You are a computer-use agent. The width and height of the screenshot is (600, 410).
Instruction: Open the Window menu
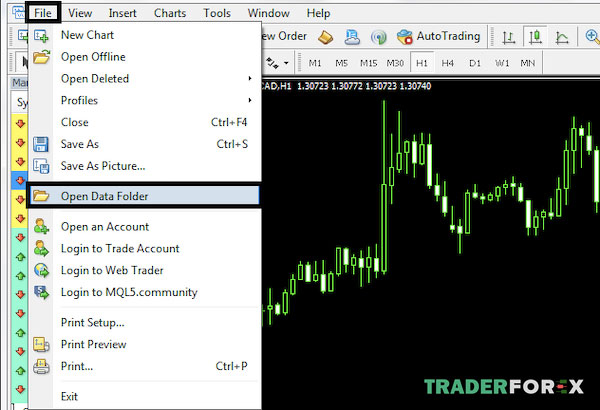pos(269,13)
